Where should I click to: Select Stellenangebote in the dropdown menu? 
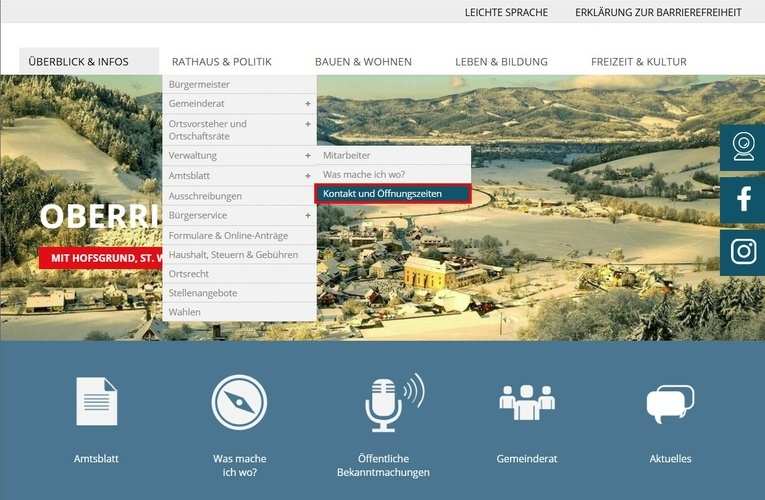203,293
